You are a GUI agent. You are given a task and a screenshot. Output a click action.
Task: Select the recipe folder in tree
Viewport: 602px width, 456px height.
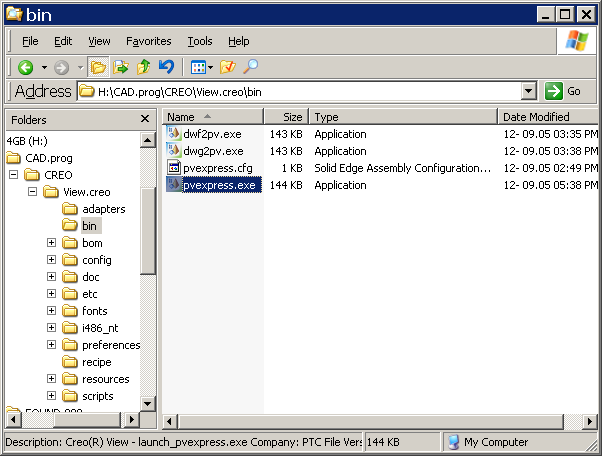coord(97,362)
